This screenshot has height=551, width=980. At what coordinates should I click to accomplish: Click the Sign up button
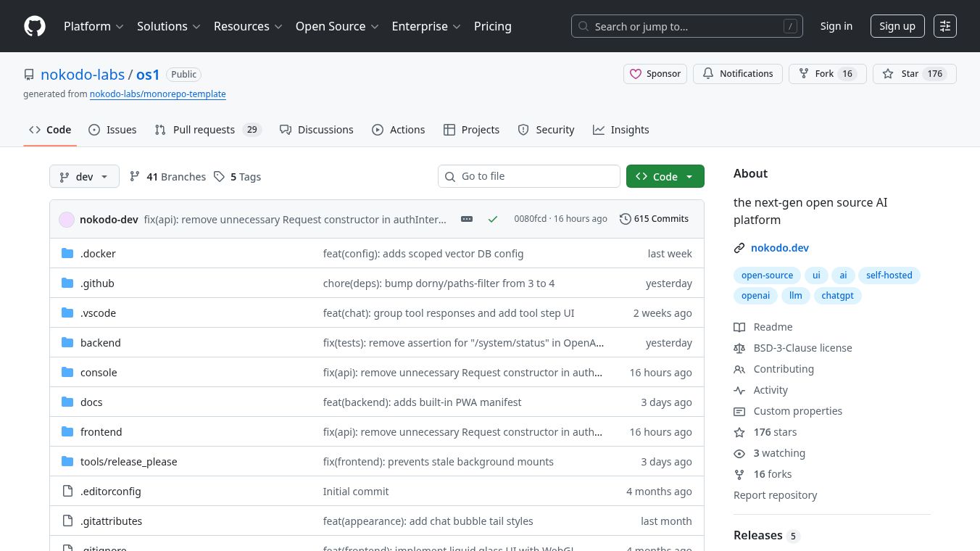(x=897, y=26)
